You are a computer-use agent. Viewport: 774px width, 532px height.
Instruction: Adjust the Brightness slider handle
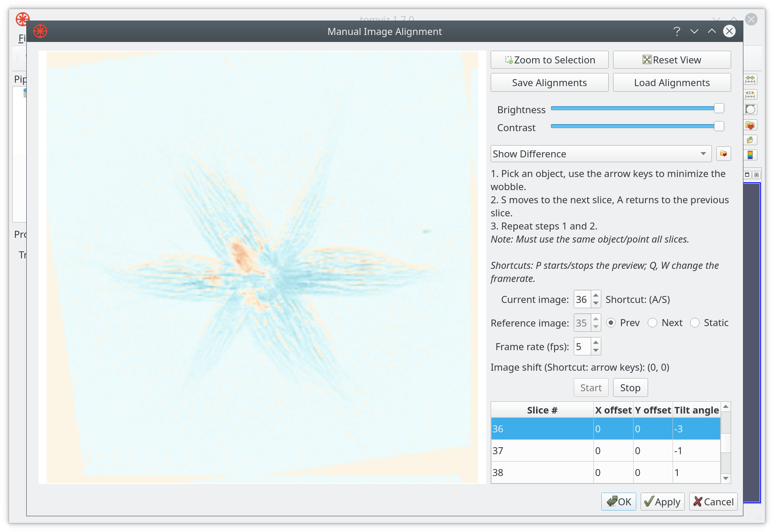pos(719,108)
